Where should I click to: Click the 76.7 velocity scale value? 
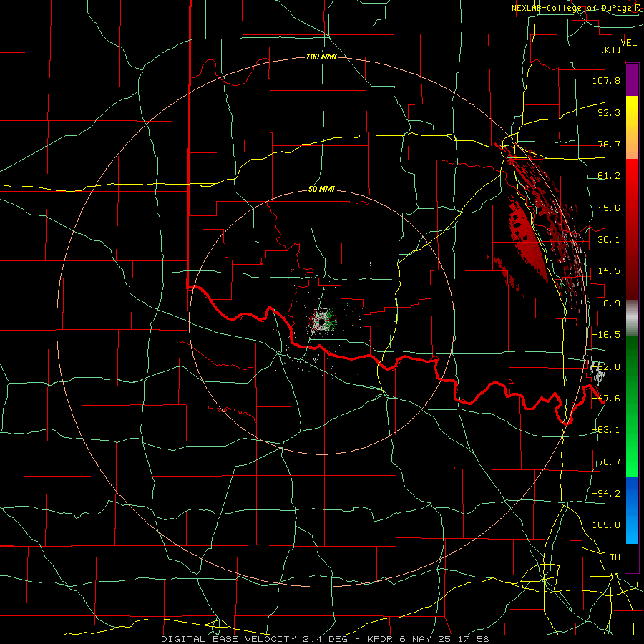609,144
